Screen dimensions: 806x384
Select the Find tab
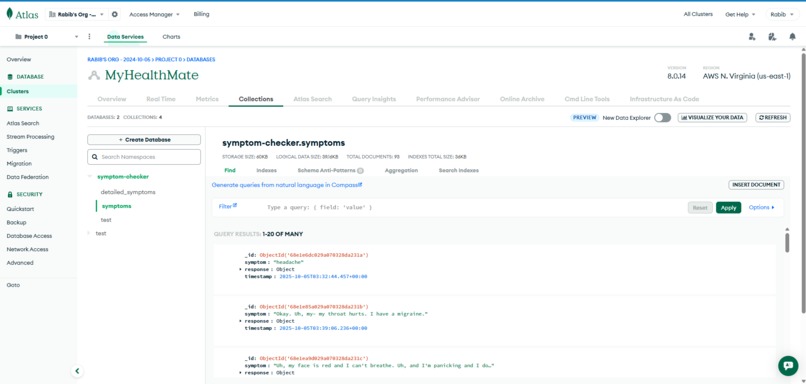[x=230, y=170]
